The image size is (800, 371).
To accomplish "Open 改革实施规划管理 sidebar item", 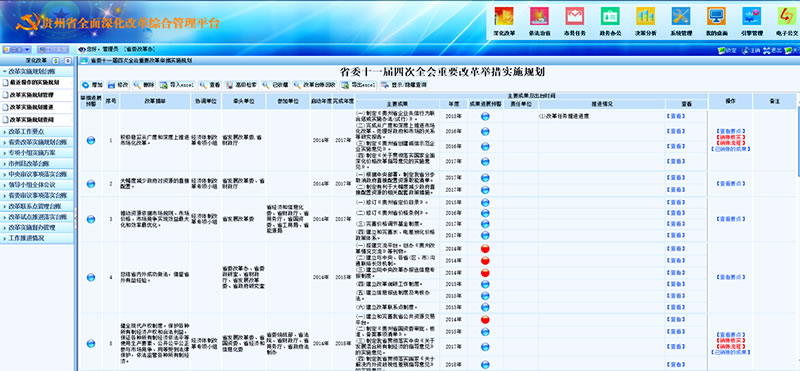I will 37,95.
